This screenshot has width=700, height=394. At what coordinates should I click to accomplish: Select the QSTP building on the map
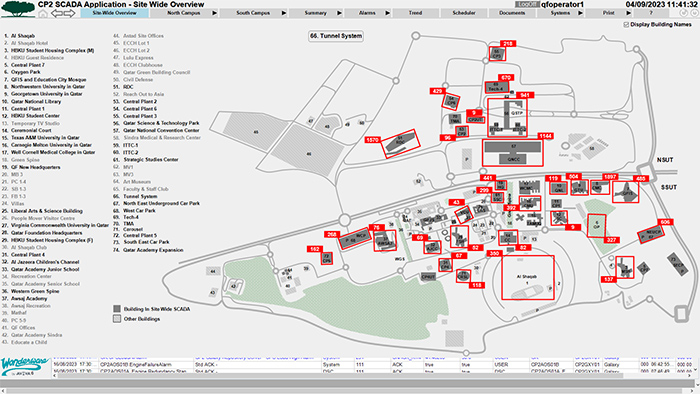[x=507, y=117]
